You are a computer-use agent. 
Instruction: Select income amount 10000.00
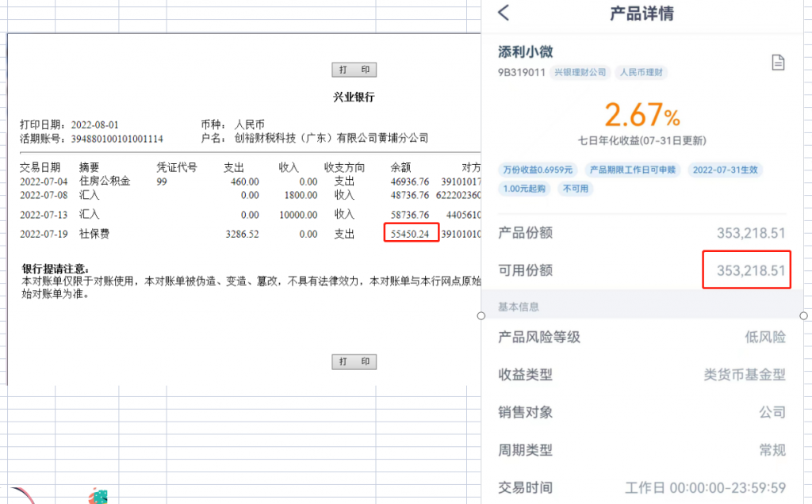[x=298, y=215]
